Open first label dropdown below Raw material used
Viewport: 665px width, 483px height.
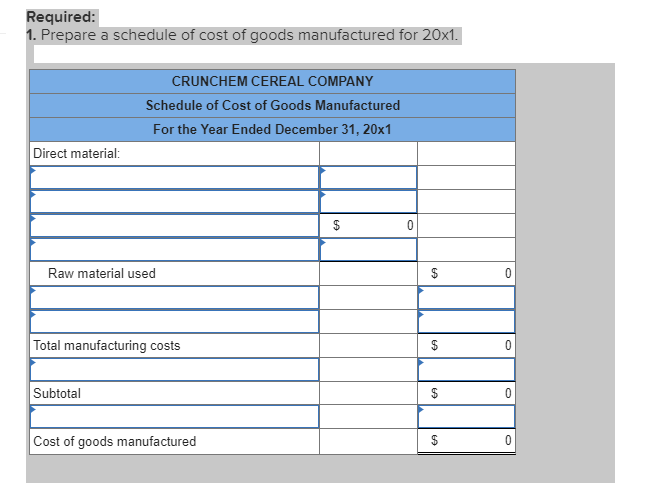[174, 297]
